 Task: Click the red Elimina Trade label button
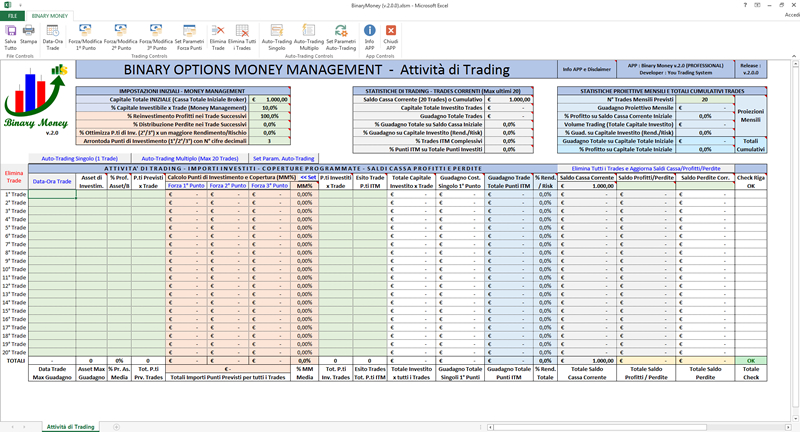pos(14,177)
